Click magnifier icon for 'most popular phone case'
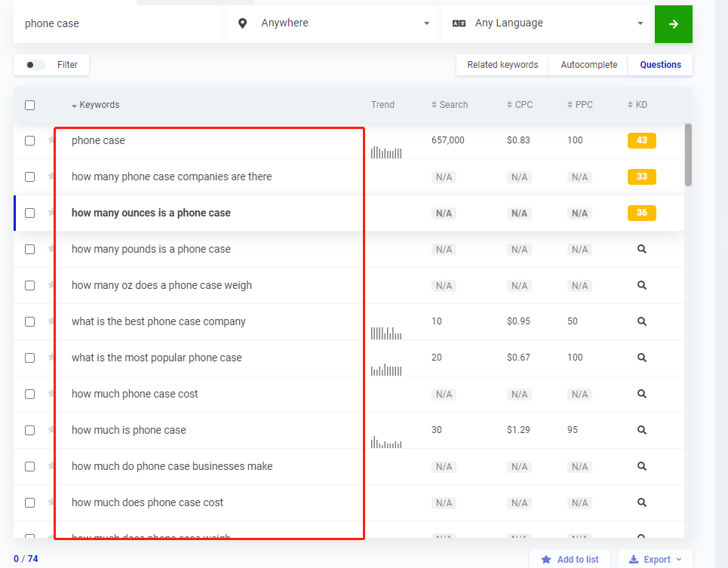Image resolution: width=728 pixels, height=568 pixels. tap(641, 358)
